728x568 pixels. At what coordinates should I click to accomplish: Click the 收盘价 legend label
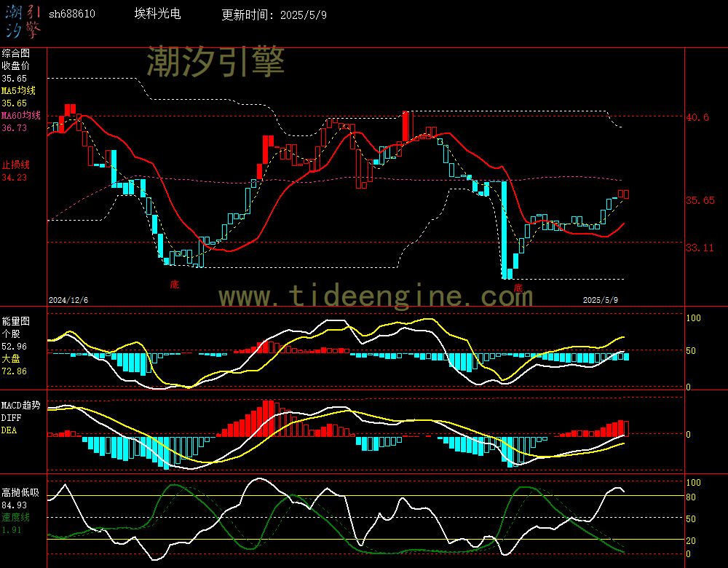15,66
